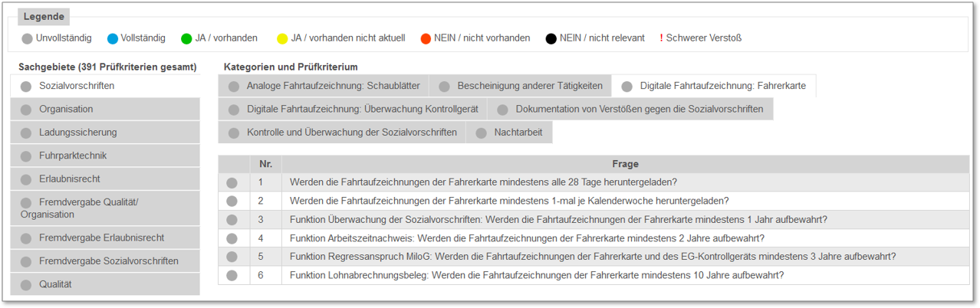Select the Organisation subject area
Screen dimensions: 980x308
pos(105,110)
